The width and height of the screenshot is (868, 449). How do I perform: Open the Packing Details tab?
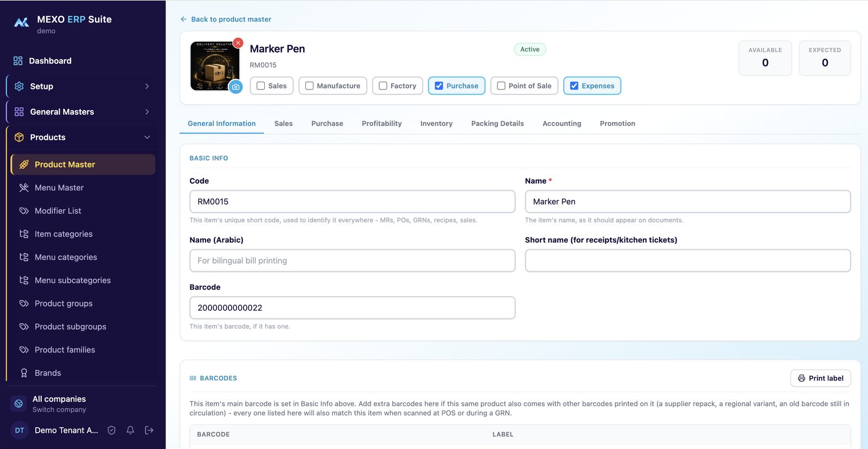pos(497,124)
